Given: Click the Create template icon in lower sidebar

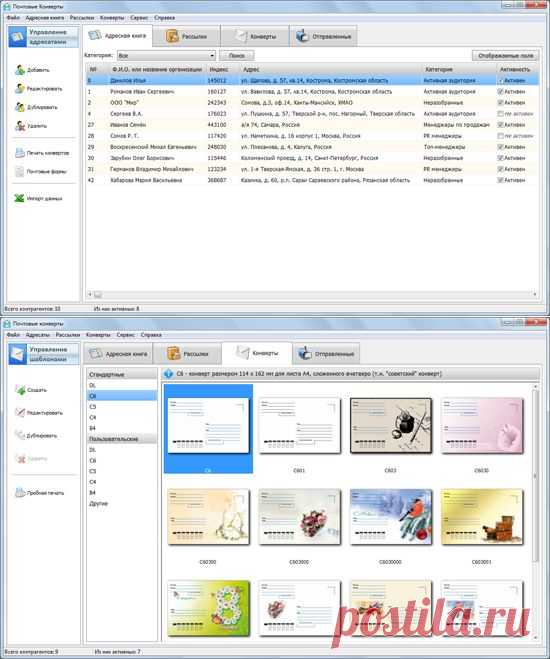Looking at the screenshot, I should coord(20,390).
